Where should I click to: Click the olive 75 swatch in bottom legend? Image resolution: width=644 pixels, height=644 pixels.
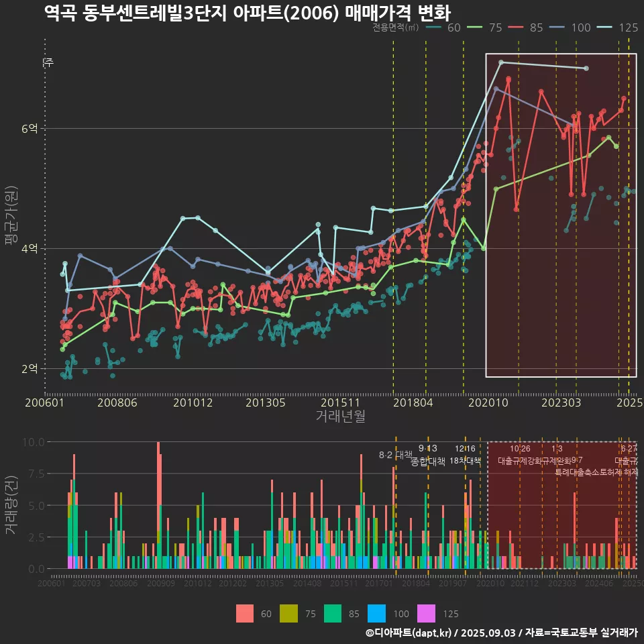[289, 613]
